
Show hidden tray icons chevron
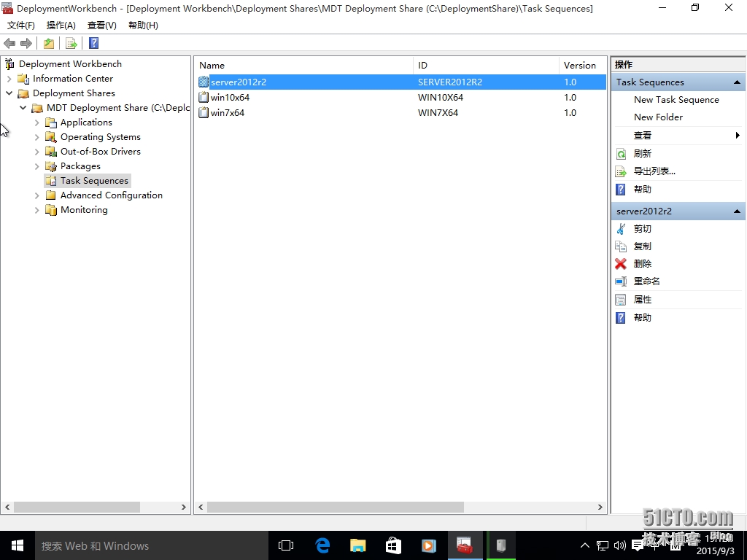click(585, 545)
